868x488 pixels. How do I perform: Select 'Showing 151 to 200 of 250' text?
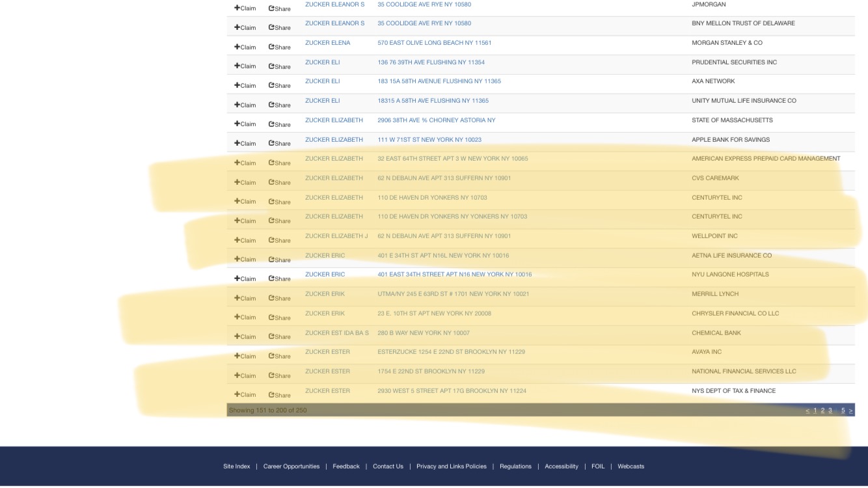(x=267, y=411)
